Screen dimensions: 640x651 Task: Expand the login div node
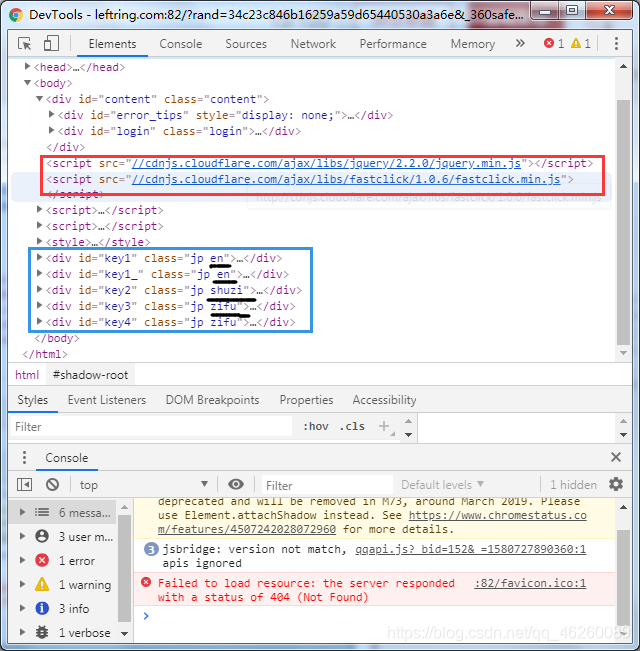tap(51, 130)
